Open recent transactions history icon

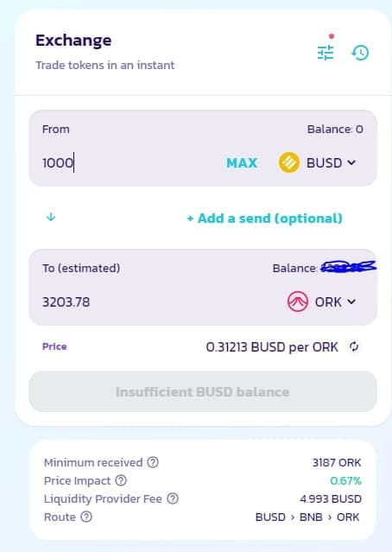pos(360,53)
